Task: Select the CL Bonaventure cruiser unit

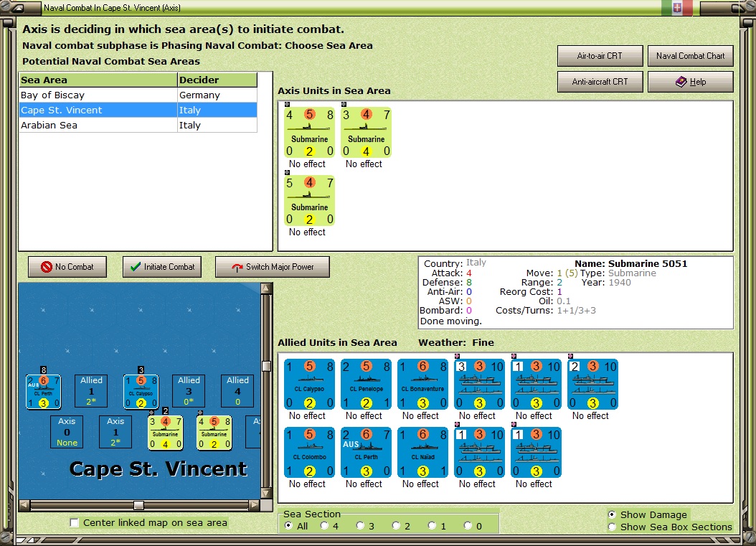Action: pyautogui.click(x=422, y=385)
